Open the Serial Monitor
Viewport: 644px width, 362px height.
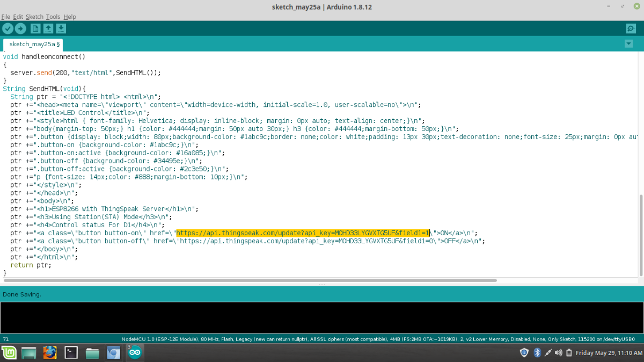(x=631, y=28)
